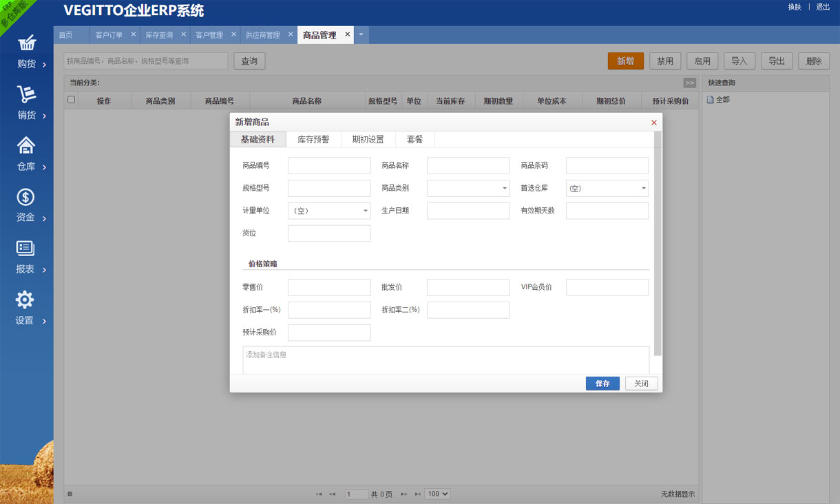The image size is (840, 504).
Task: Click the grid settings gear at bottom-left
Action: (70, 494)
